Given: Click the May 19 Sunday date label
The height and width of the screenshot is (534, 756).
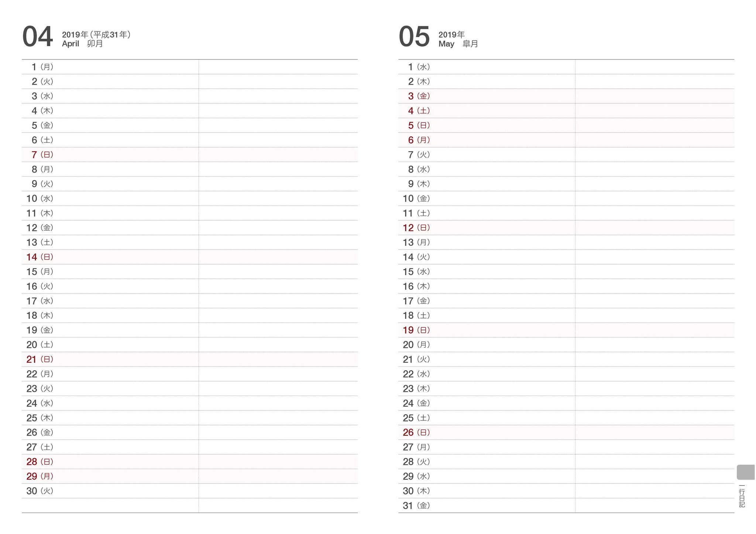Looking at the screenshot, I should pos(416,330).
